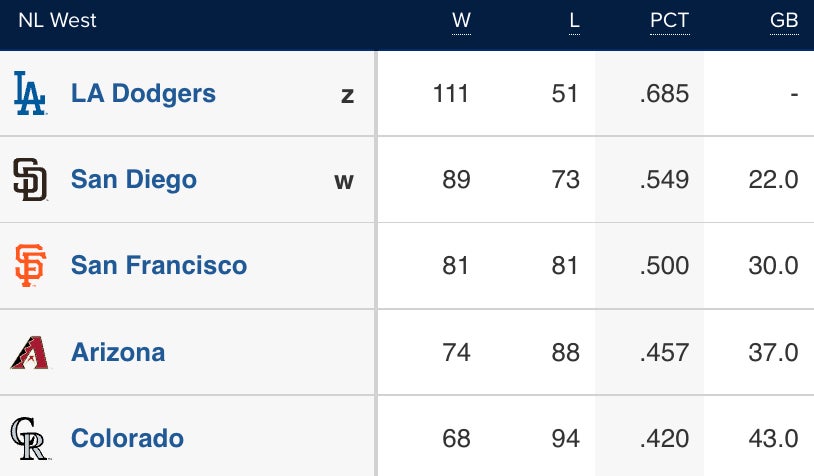Click Colorado's .420 win percentage
The height and width of the screenshot is (476, 814).
point(665,438)
